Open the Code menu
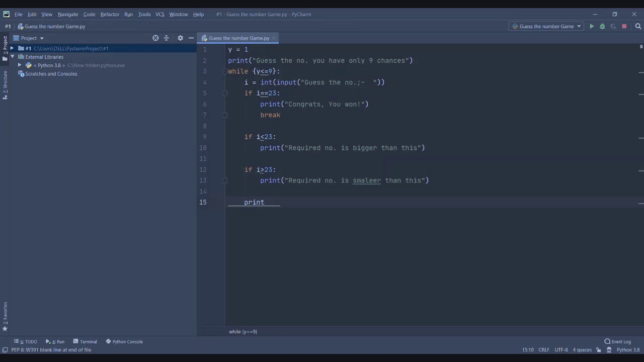Image resolution: width=644 pixels, height=362 pixels. [x=89, y=14]
